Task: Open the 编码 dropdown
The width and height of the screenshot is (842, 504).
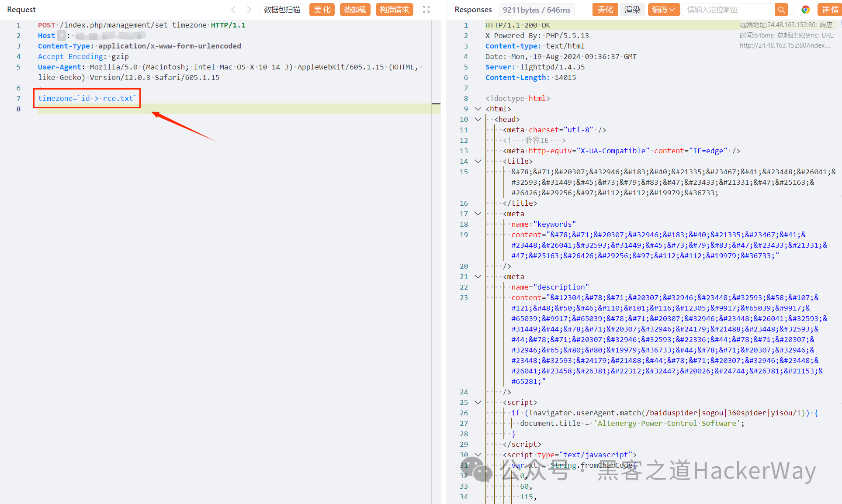Action: [663, 10]
